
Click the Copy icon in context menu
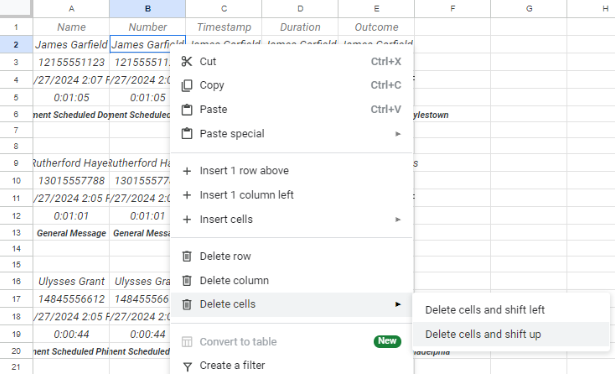[x=187, y=85]
